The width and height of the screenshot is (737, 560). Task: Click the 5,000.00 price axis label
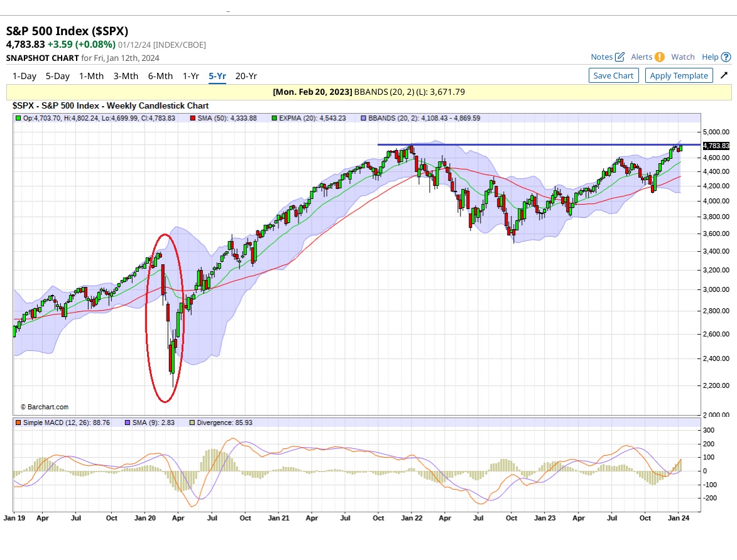tap(716, 132)
